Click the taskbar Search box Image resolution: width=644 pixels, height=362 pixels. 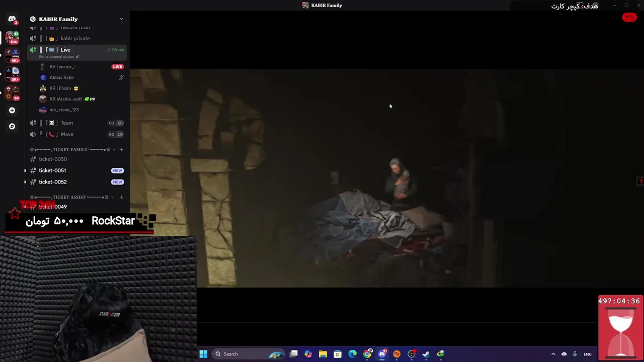[249, 354]
